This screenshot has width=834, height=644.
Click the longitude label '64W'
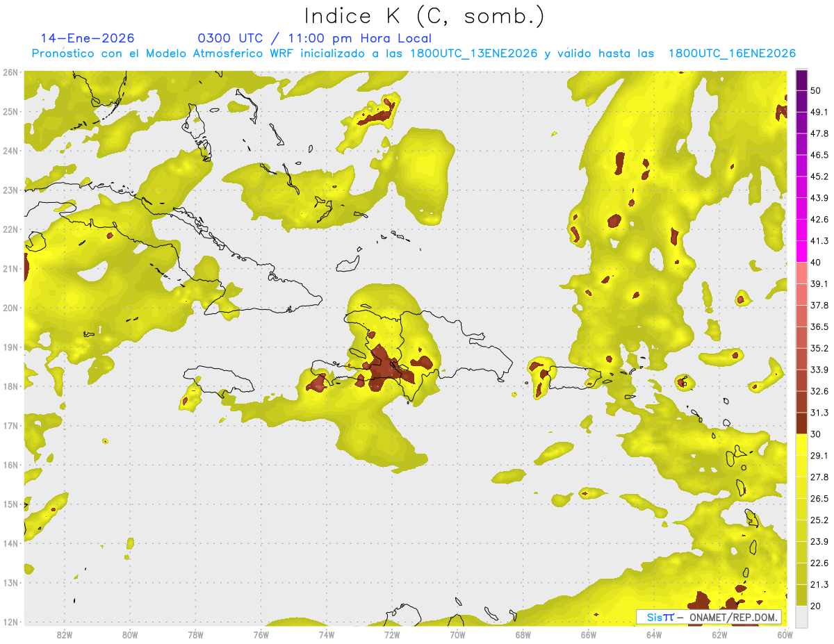tap(653, 634)
